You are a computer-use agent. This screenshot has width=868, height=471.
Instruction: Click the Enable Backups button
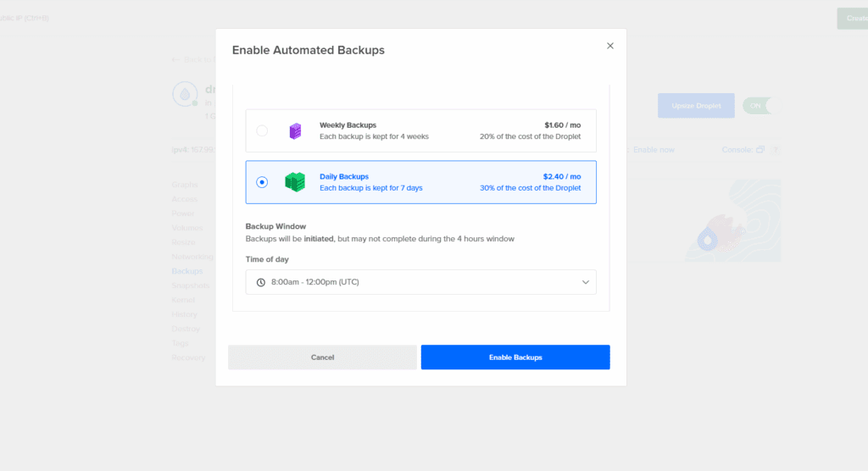pos(515,357)
